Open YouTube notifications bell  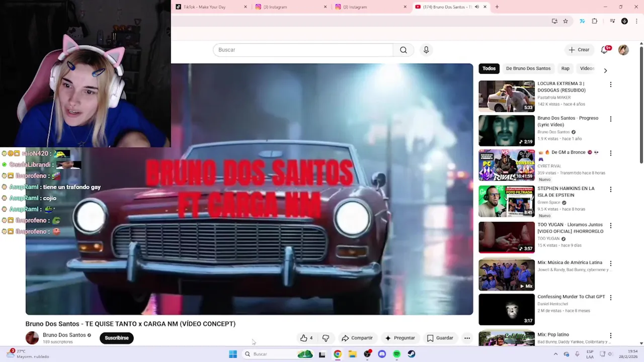pyautogui.click(x=604, y=50)
